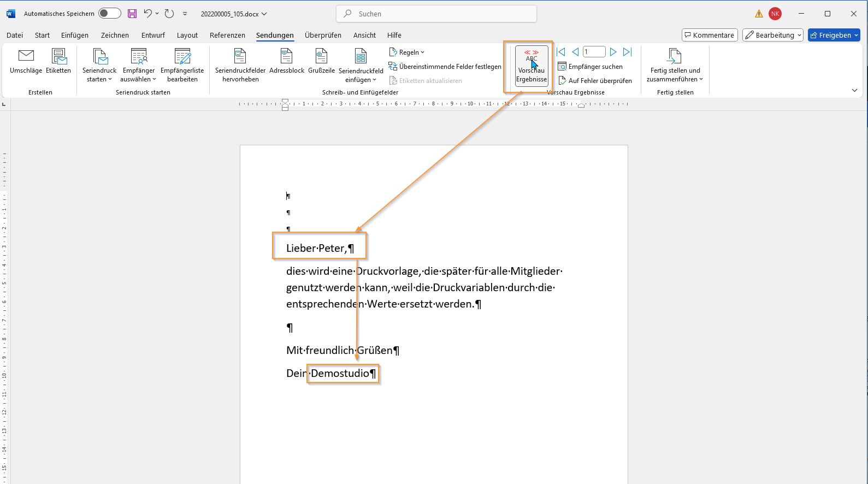This screenshot has width=868, height=484.
Task: Click the Umschläge envelope icon
Action: tap(26, 56)
